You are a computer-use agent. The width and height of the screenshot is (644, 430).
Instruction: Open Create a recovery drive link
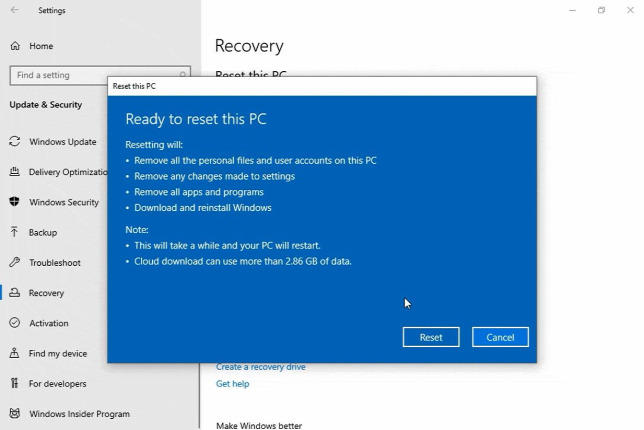260,367
